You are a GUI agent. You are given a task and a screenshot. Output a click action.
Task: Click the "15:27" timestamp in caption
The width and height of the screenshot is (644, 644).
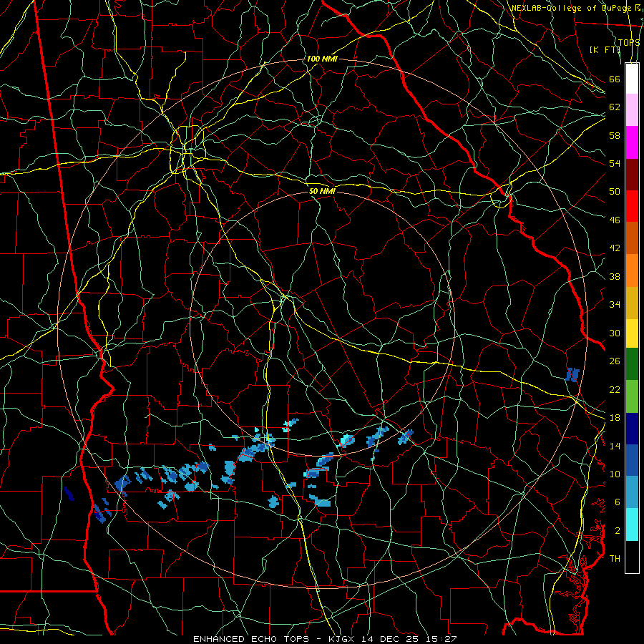442,639
